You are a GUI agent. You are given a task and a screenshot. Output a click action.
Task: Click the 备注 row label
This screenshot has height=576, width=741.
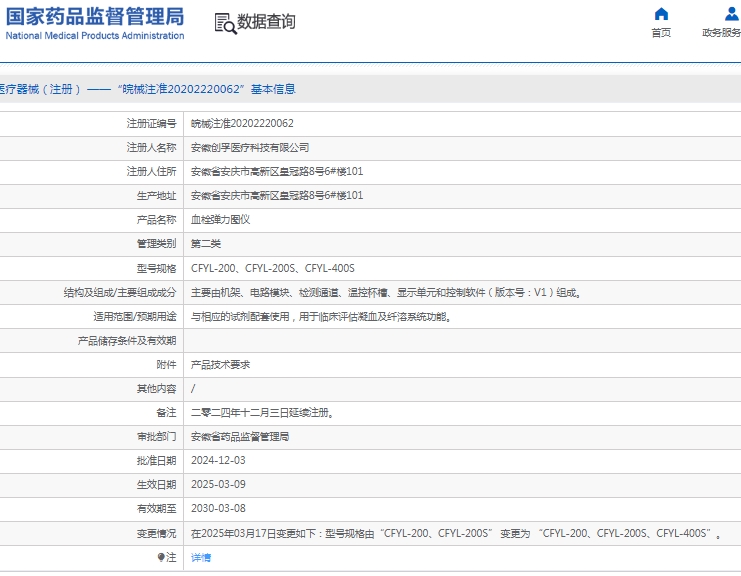coord(166,413)
